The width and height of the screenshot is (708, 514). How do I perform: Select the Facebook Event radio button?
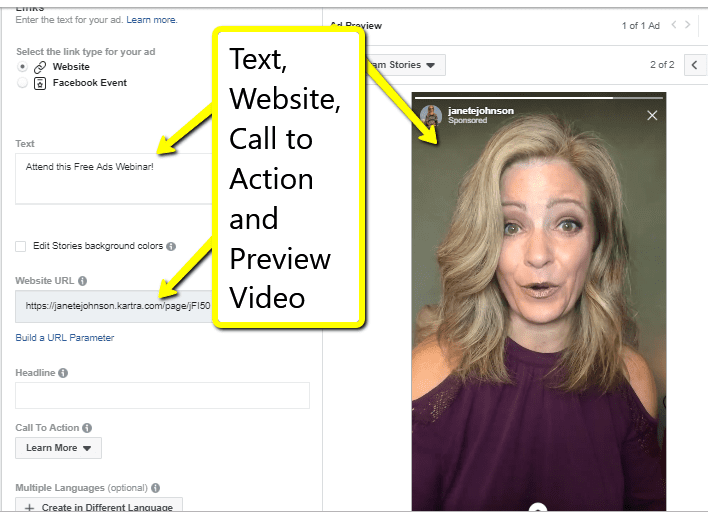click(22, 83)
